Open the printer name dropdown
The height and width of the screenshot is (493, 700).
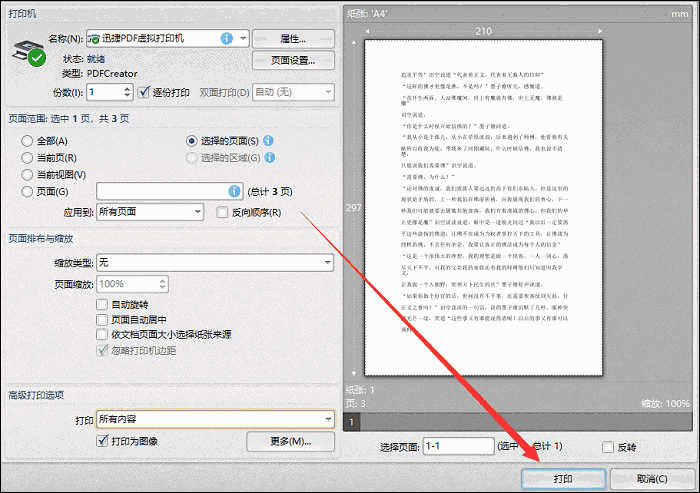(243, 38)
